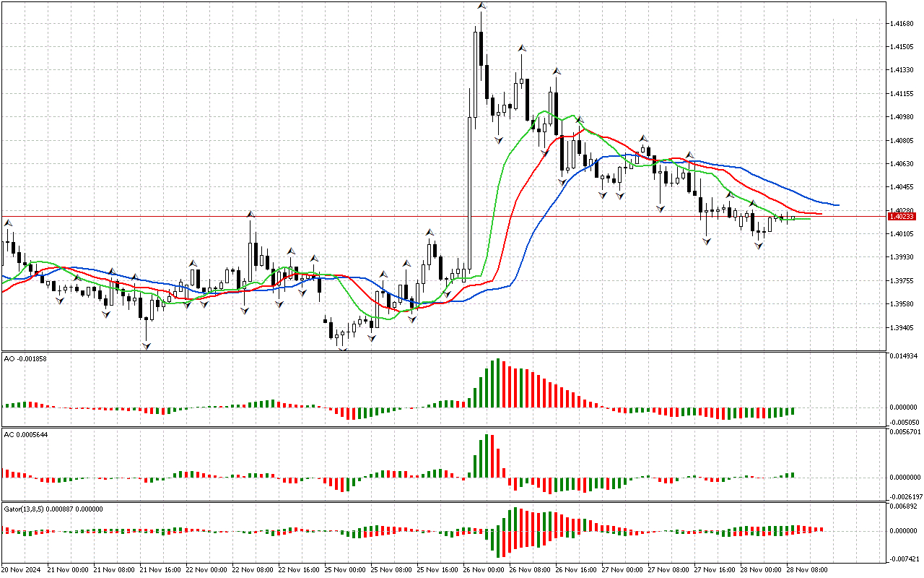The image size is (924, 578).
Task: Click the -0.007421 value on the Gator scale
Action: pyautogui.click(x=903, y=559)
